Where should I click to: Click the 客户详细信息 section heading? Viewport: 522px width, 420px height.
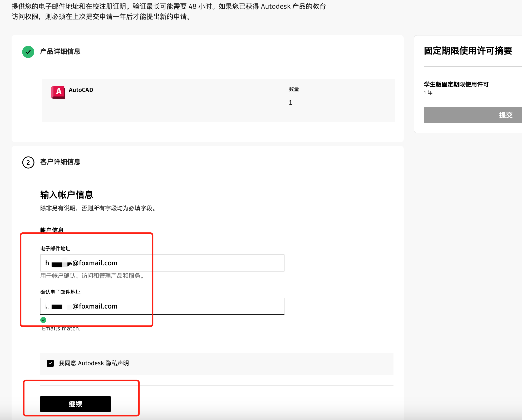click(60, 162)
